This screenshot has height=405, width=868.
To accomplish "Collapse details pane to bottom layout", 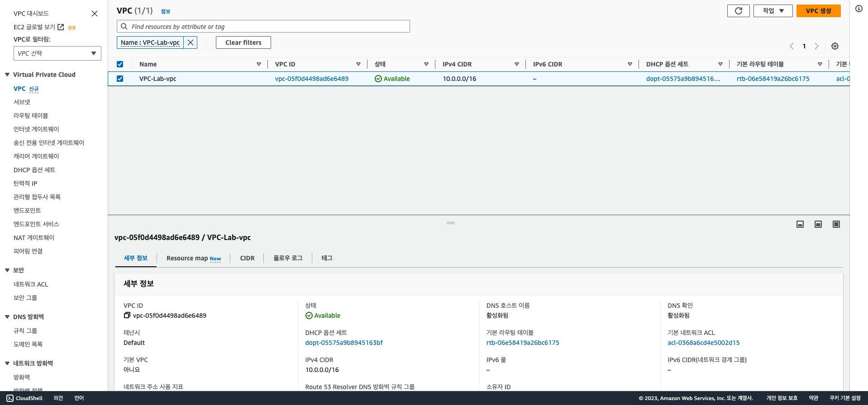I will (800, 224).
